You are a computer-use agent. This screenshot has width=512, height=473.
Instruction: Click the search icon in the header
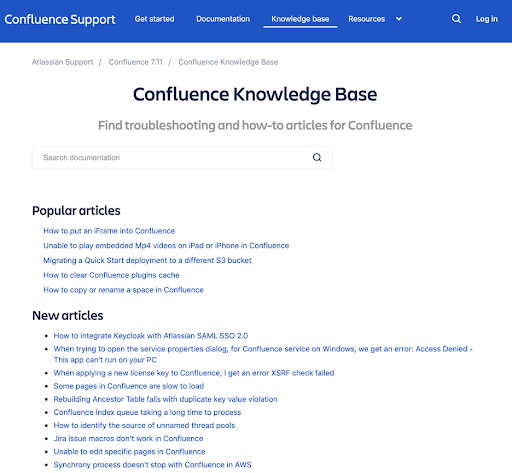(456, 19)
